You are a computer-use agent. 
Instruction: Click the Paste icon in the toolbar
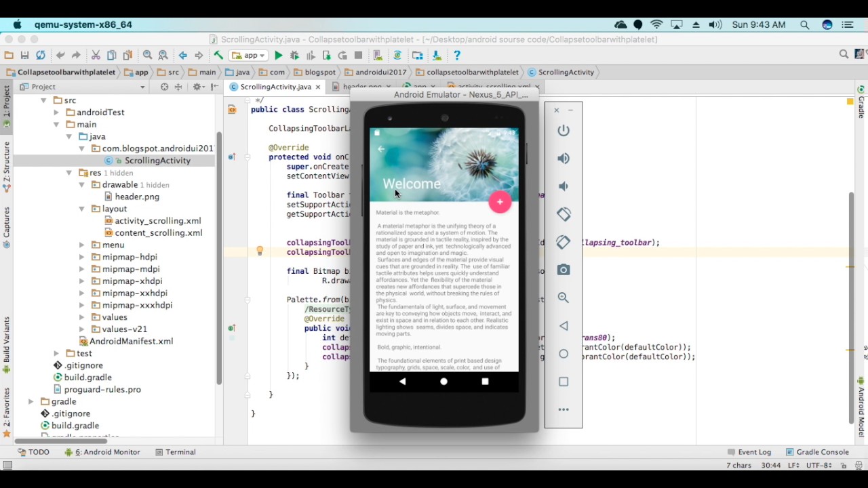[x=127, y=56]
